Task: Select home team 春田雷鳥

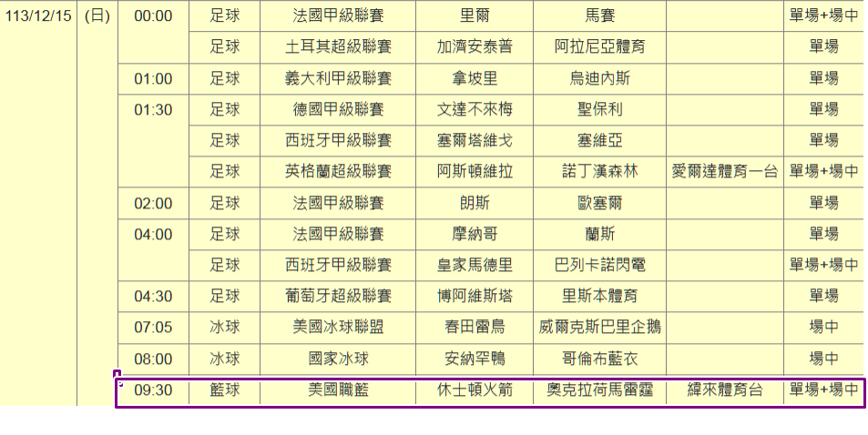Action: [x=475, y=328]
